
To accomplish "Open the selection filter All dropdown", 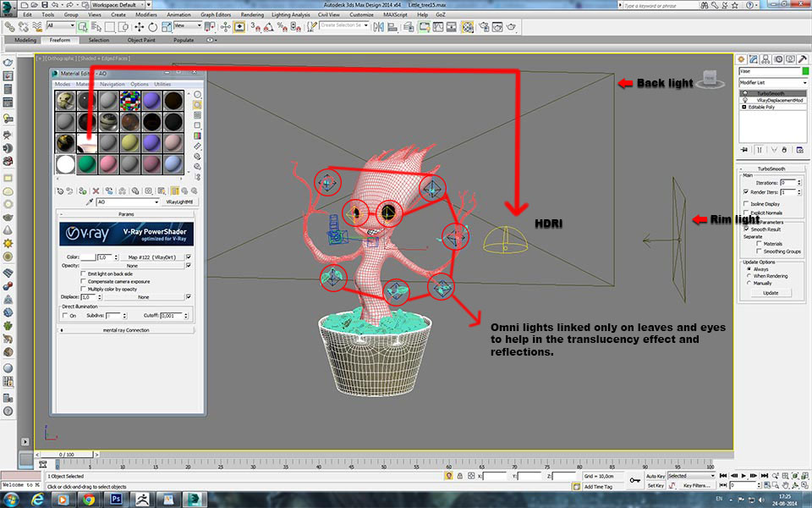I will point(61,25).
